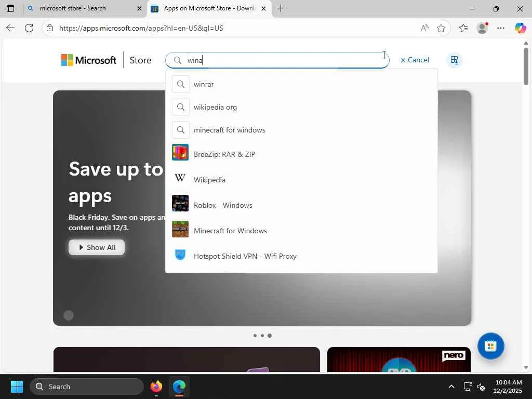Click the browser back arrow
This screenshot has height=399, width=532.
(10, 28)
